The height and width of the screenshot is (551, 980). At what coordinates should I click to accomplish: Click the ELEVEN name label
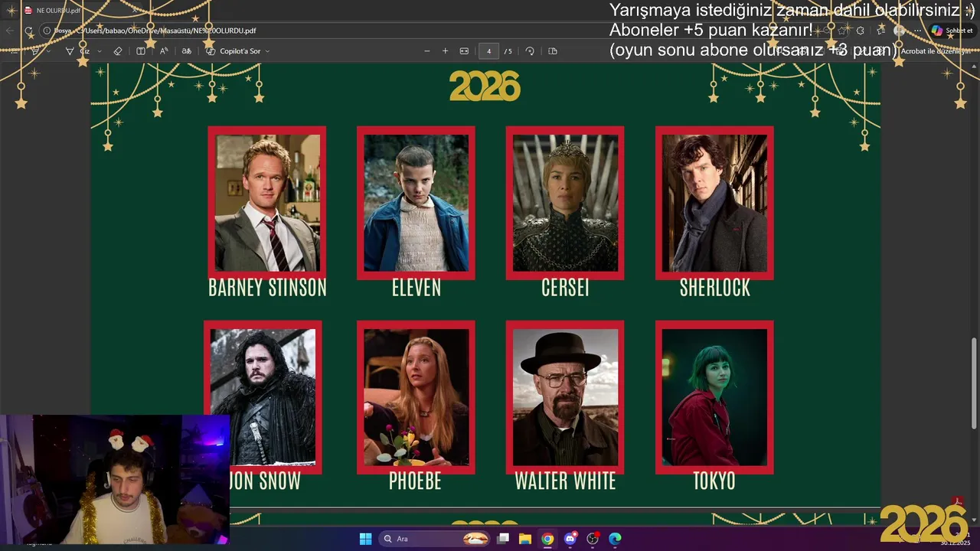416,288
